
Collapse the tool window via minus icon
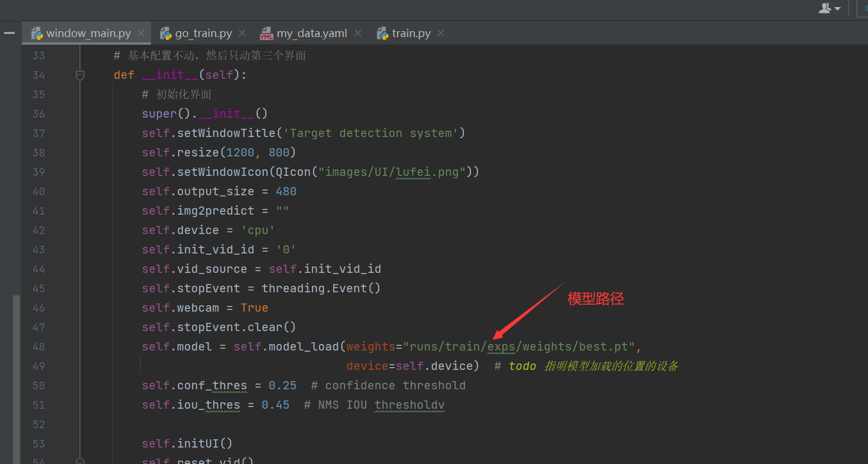coord(9,33)
